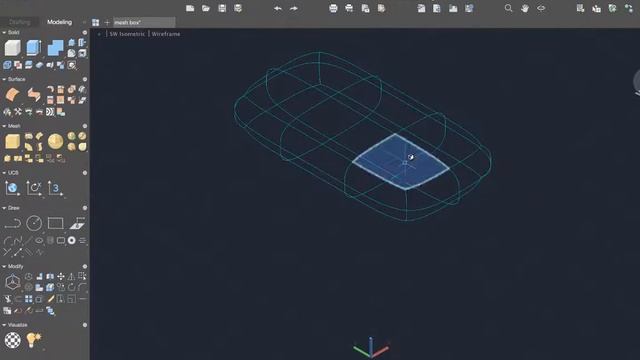Select the Array grid tool in Modify

pyautogui.click(x=29, y=299)
